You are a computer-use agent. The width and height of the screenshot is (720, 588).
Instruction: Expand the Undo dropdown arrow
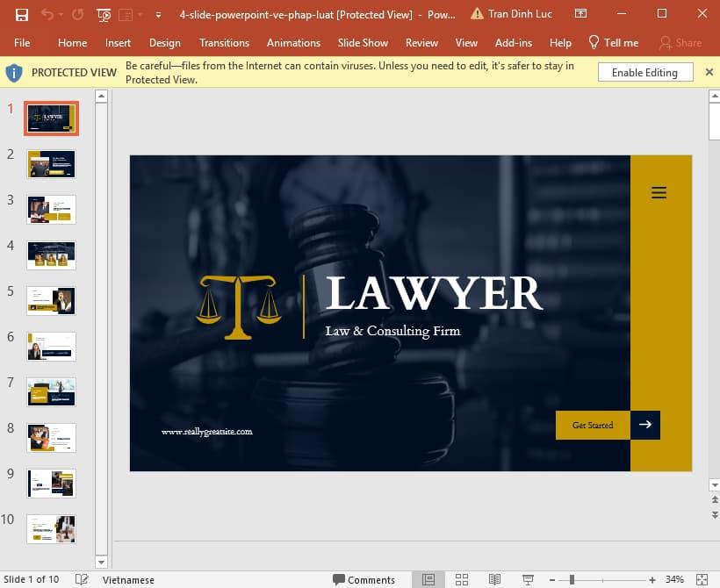pyautogui.click(x=59, y=15)
